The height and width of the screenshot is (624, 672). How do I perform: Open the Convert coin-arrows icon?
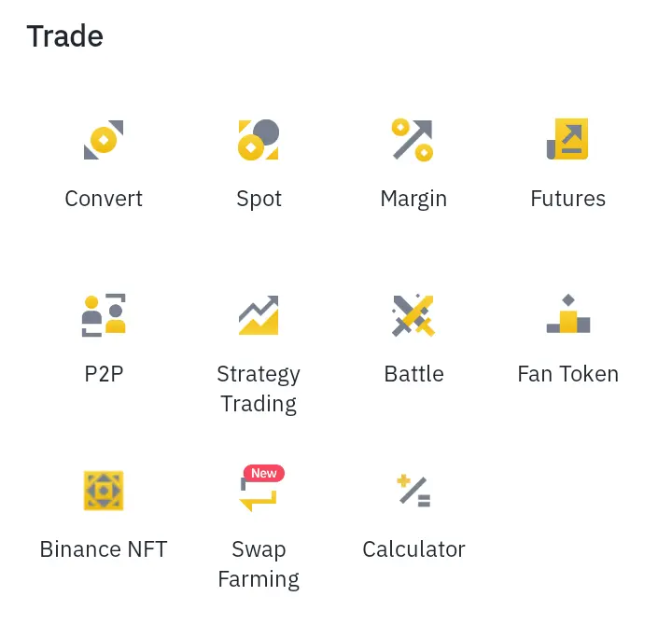tap(104, 140)
